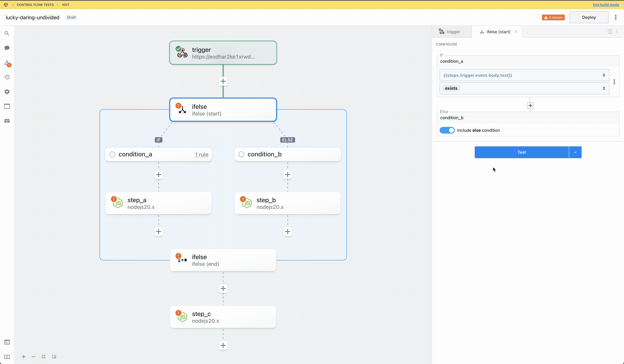Zoom in the canvas with plus icon
The image size is (624, 364).
[24, 357]
